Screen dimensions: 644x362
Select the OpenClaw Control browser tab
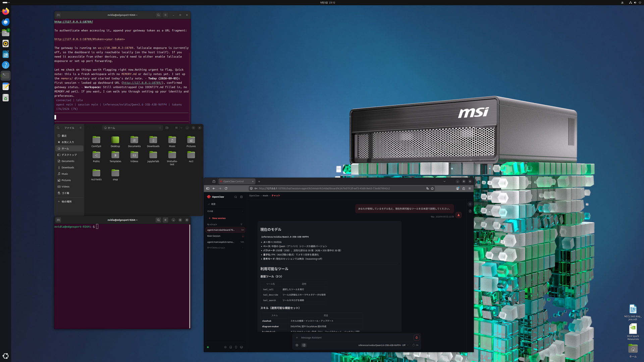[x=237, y=181]
